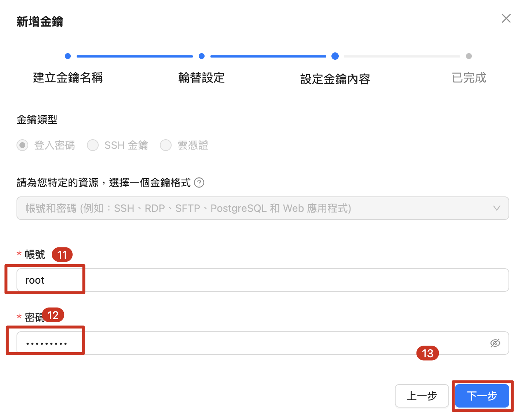Viewport: 525px width, 420px height.
Task: Pick the 雲憑證 radio option
Action: pyautogui.click(x=166, y=145)
